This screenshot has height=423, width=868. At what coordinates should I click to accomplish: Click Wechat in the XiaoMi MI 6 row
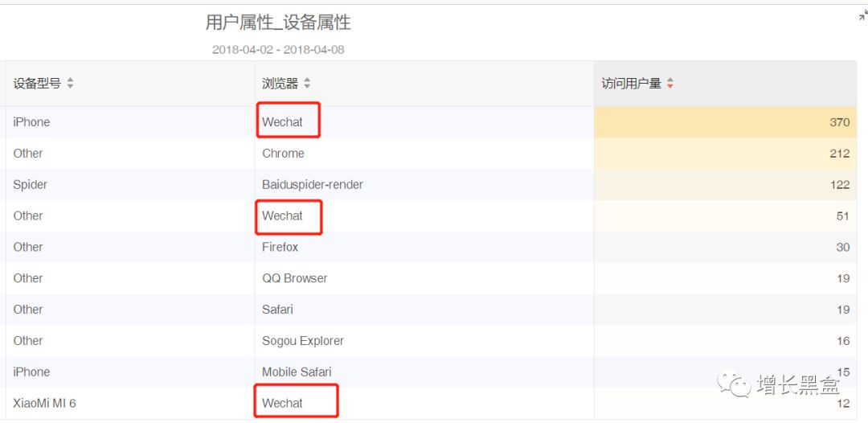click(283, 404)
